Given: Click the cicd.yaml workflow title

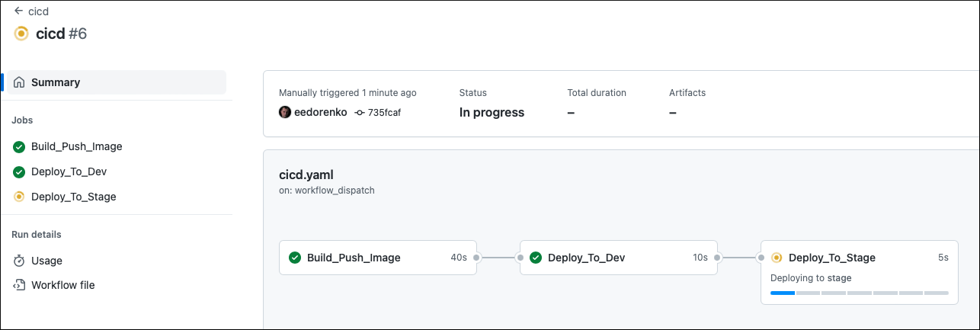Looking at the screenshot, I should [x=306, y=175].
